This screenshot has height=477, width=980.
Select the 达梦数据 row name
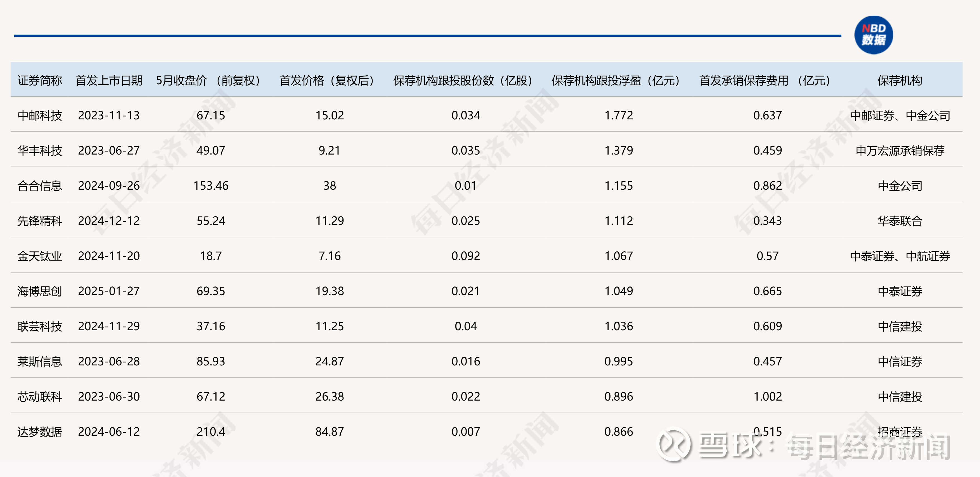click(x=40, y=432)
